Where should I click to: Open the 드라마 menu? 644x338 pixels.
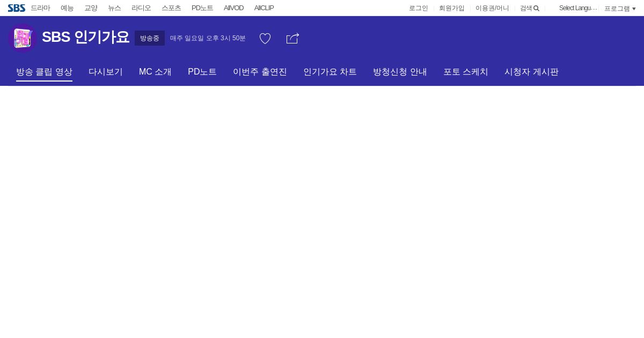[40, 8]
